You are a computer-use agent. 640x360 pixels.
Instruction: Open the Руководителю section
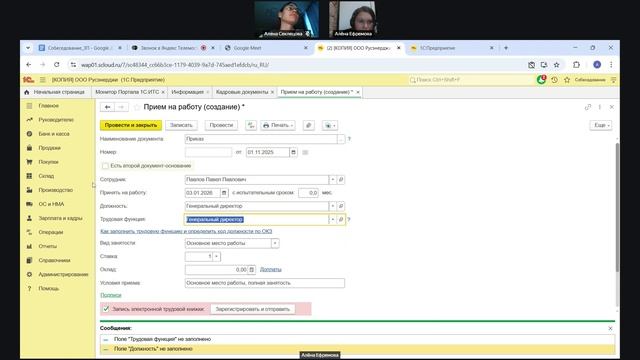pos(56,120)
